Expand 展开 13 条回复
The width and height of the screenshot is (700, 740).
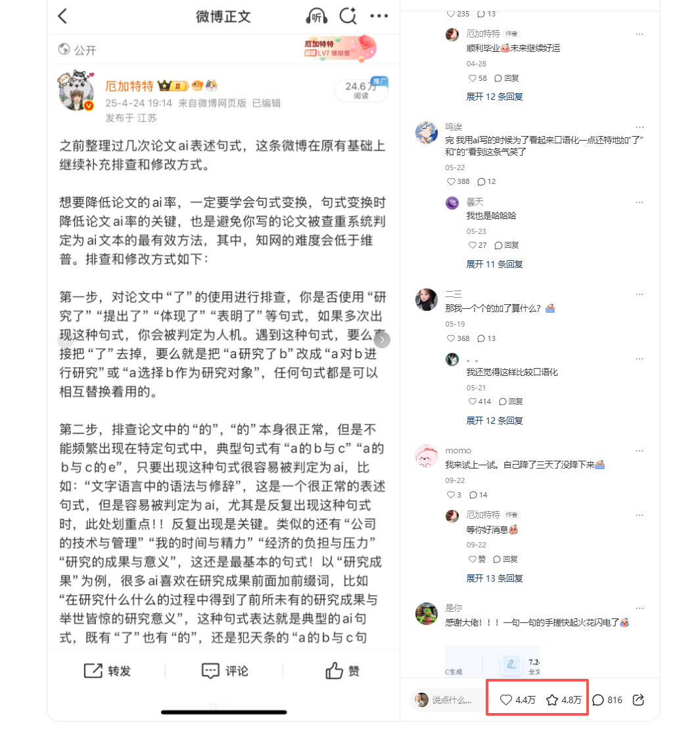pos(494,578)
